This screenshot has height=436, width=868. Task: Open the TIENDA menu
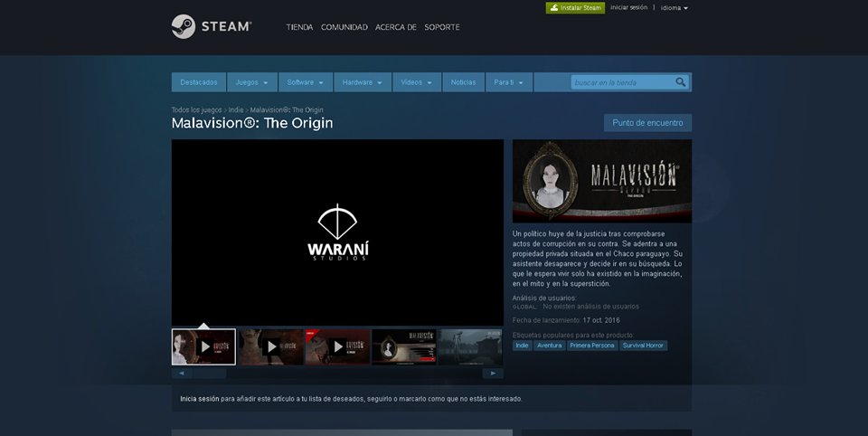coord(299,27)
